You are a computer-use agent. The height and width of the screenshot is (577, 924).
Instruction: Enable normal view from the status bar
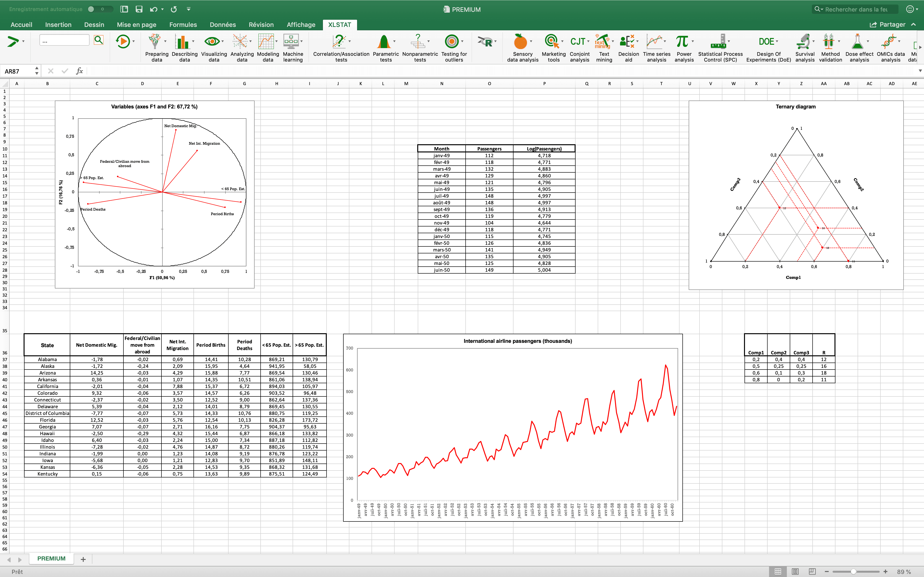pos(778,571)
